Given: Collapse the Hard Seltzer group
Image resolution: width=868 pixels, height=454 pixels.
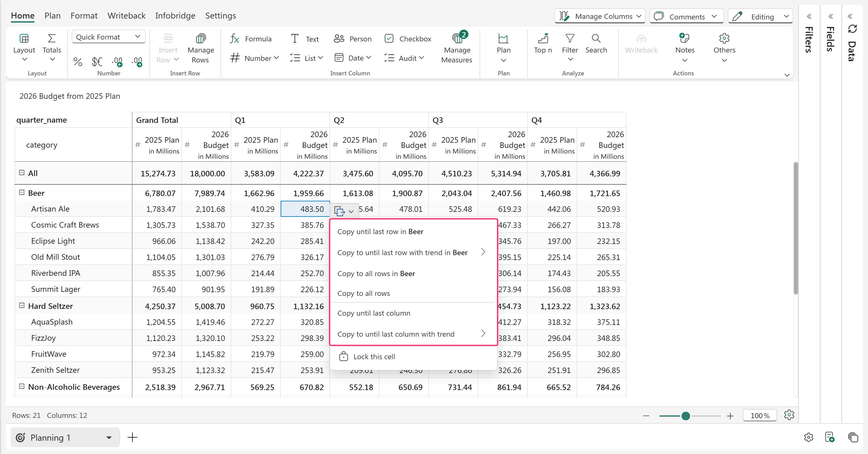Looking at the screenshot, I should (22, 305).
